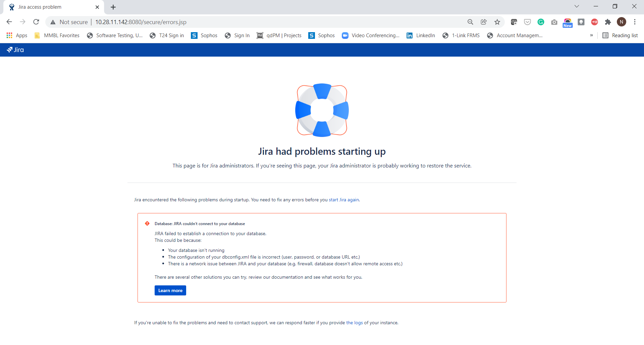Click the lifebuoy illustration
The height and width of the screenshot is (345, 644).
point(322,110)
